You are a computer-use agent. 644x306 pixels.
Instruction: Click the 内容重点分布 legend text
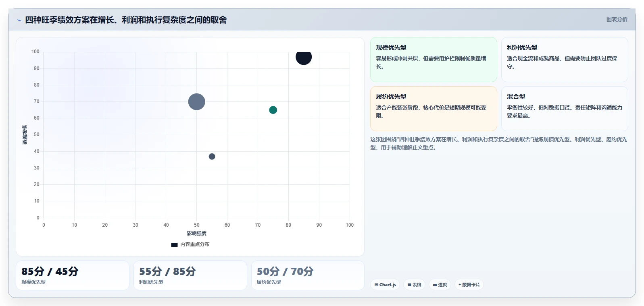(195, 244)
